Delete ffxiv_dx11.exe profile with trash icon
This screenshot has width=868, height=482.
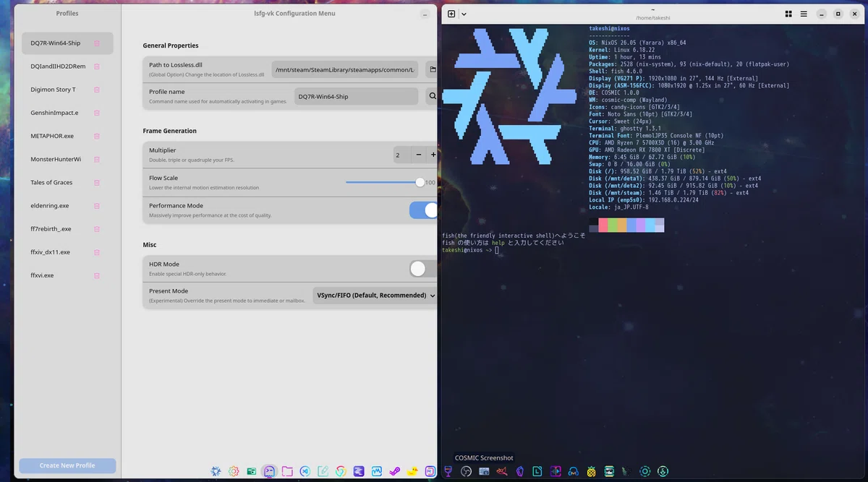[97, 252]
